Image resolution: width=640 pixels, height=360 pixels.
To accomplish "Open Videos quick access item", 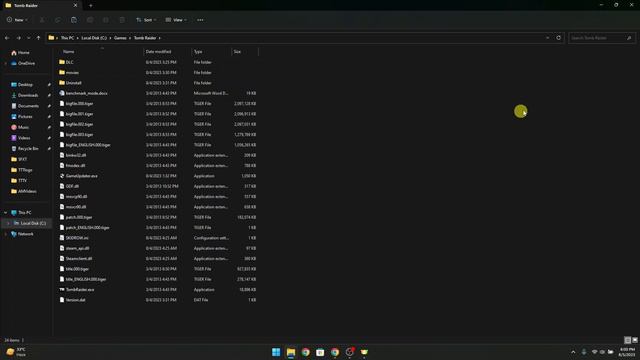I will pyautogui.click(x=24, y=138).
